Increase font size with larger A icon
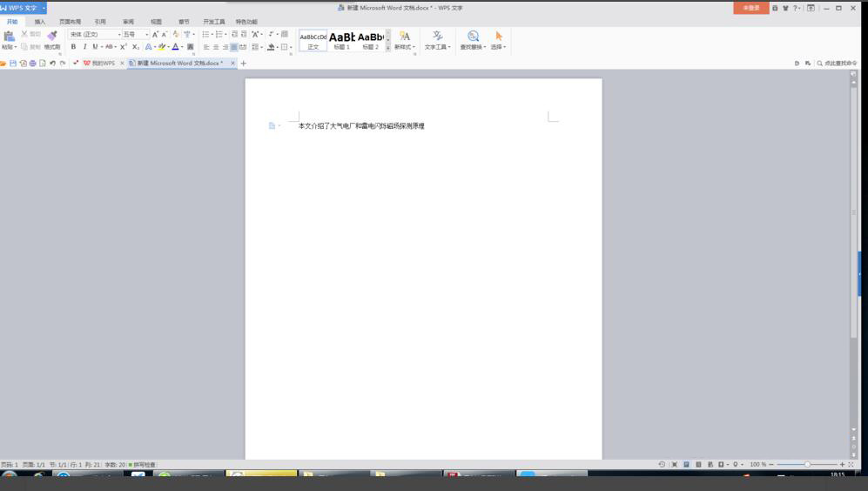Viewport: 868px width, 491px height. [155, 34]
